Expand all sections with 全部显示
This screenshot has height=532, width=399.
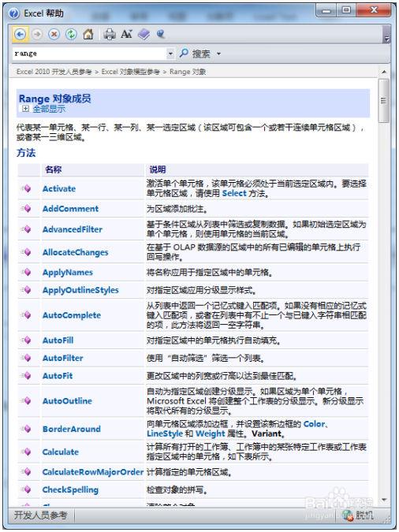pyautogui.click(x=44, y=109)
